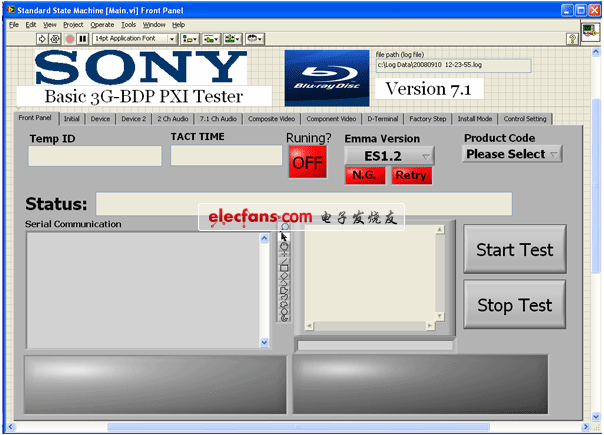Viewport: 604px width, 435px height.
Task: Click the Pause toolbar icon
Action: 83,38
